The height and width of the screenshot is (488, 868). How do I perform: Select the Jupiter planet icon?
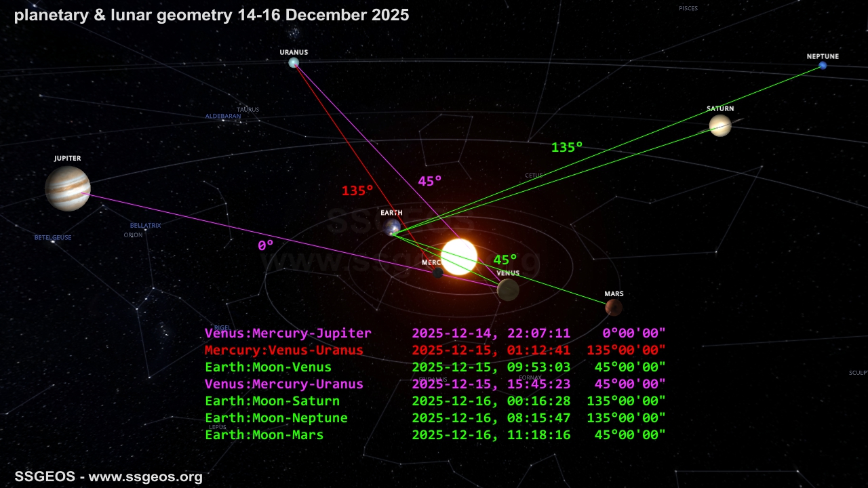click(x=67, y=188)
